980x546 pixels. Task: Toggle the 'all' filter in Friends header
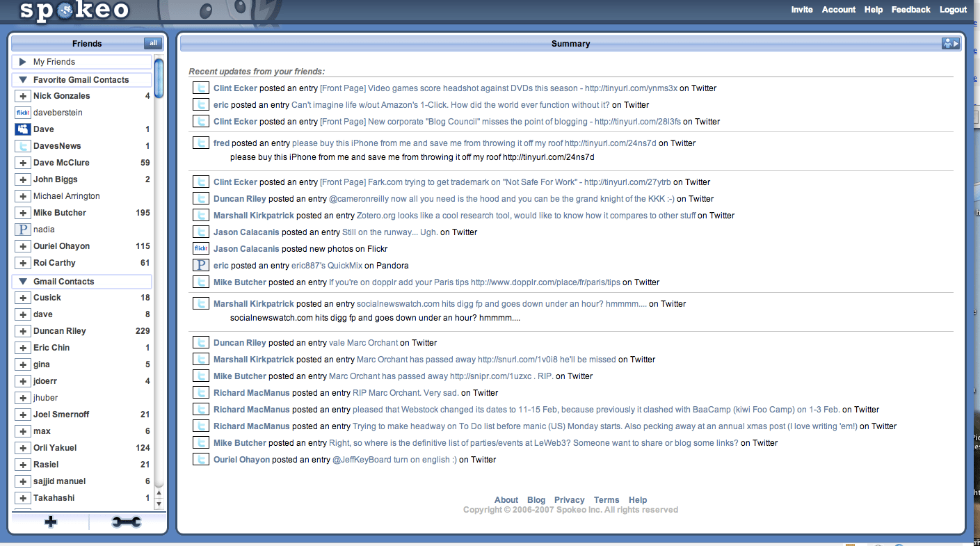(x=153, y=43)
